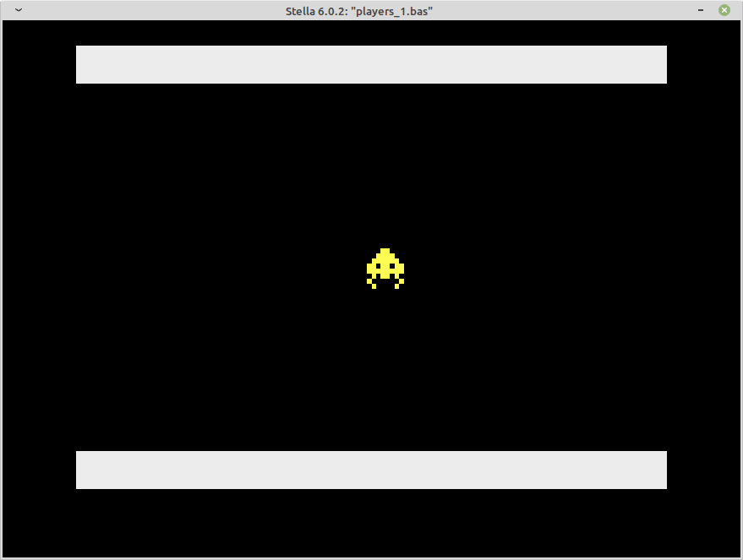The image size is (743, 560).
Task: Click the yellow alien player sprite
Action: 385,269
